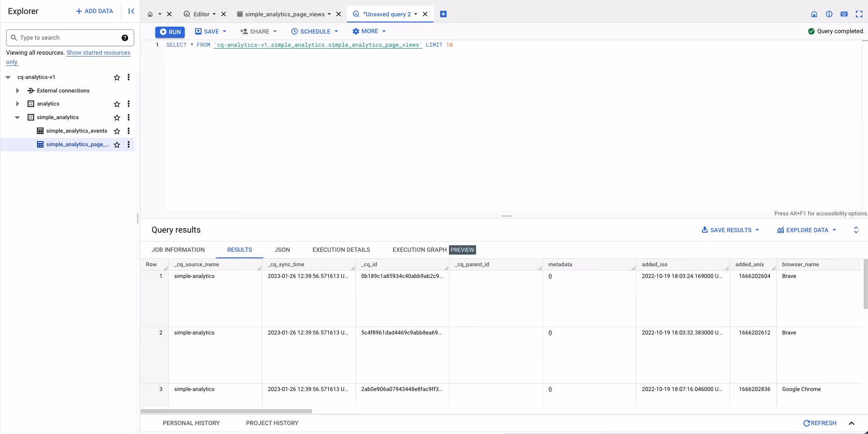Viewport: 868px width, 434px height.
Task: Collapse the simple_analytics dataset
Action: [x=17, y=118]
